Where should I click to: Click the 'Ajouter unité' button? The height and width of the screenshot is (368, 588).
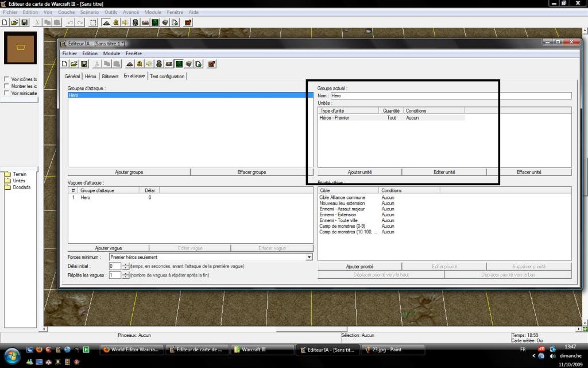(359, 172)
